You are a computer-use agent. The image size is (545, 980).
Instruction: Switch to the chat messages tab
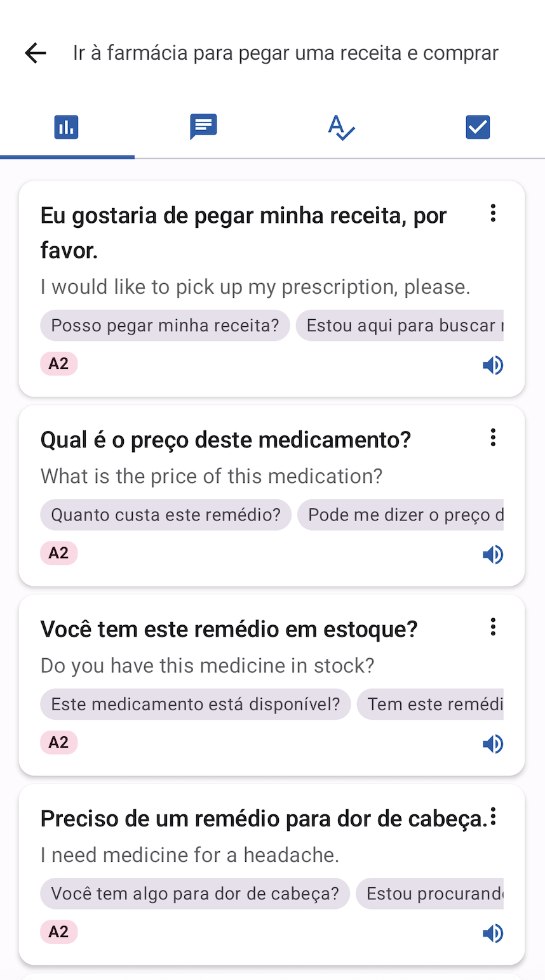[x=203, y=127]
